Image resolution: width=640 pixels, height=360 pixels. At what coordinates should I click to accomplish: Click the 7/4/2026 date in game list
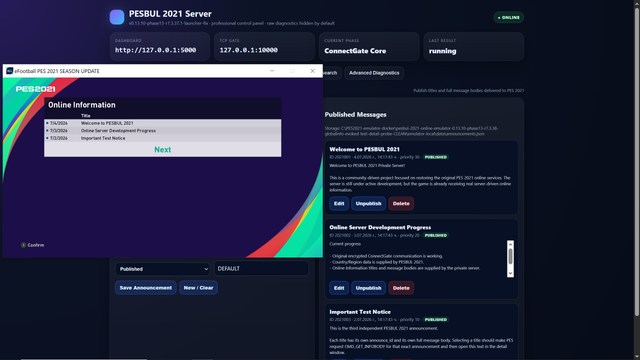(x=59, y=123)
